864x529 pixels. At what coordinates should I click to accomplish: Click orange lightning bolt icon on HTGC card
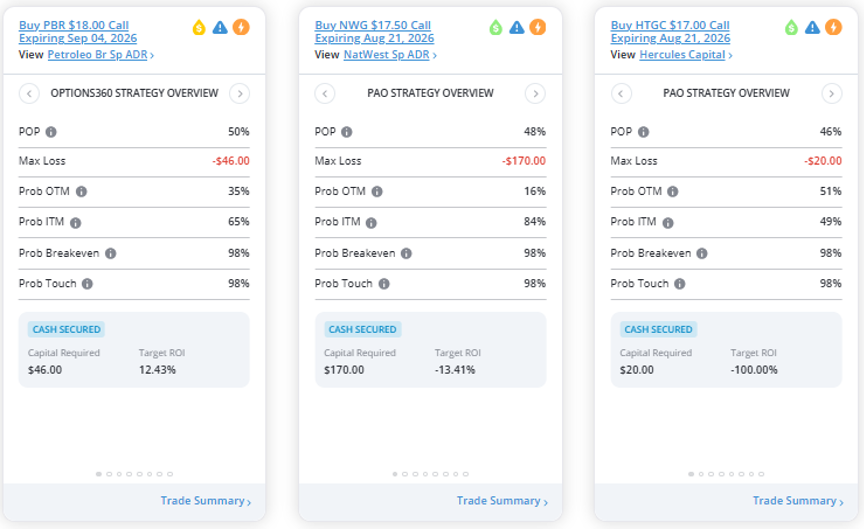click(x=833, y=27)
